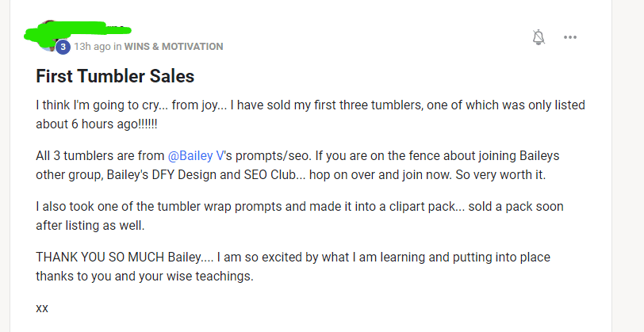This screenshot has height=332, width=644.
Task: Open the WINS & MOTIVATION category
Action: (x=174, y=47)
